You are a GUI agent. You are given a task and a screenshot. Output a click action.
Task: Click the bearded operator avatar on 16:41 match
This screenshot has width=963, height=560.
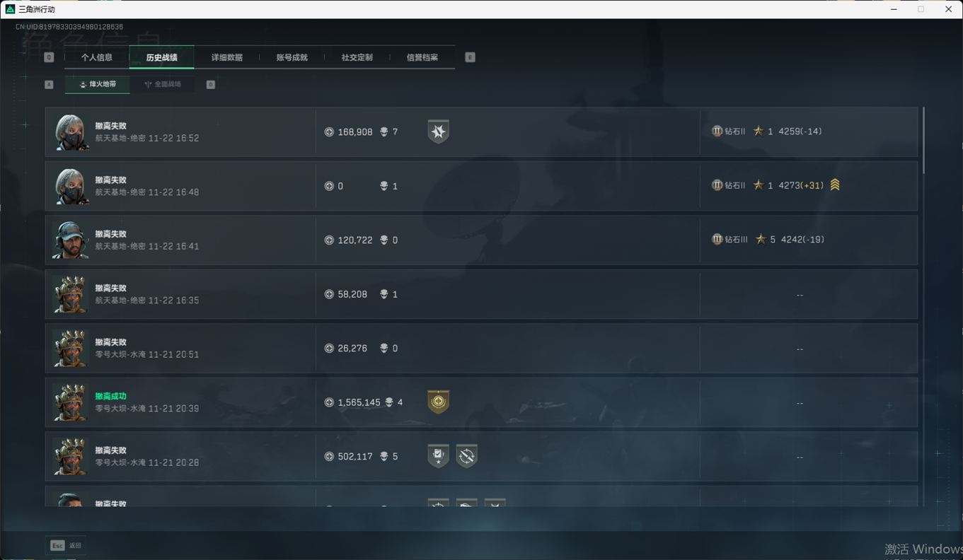coord(71,240)
